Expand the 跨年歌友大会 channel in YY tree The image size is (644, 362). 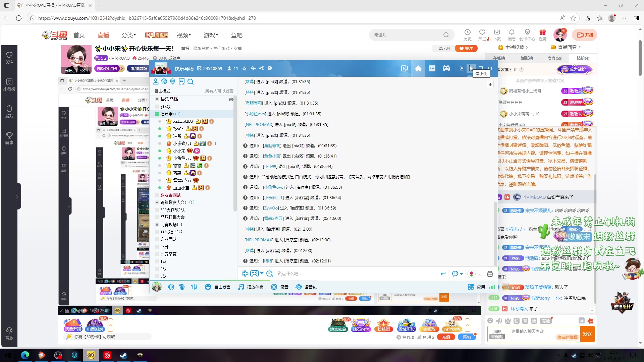coord(157,202)
